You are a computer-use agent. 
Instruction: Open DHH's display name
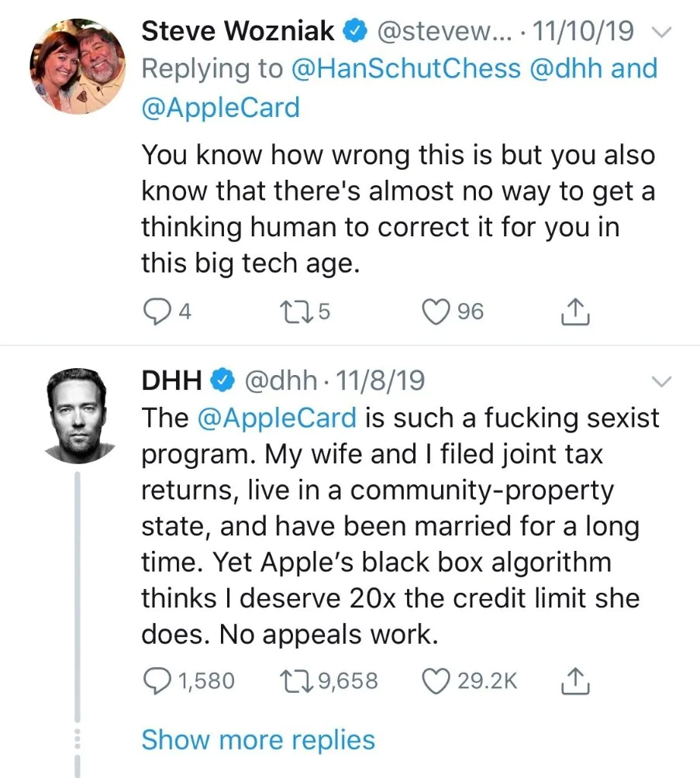[172, 380]
